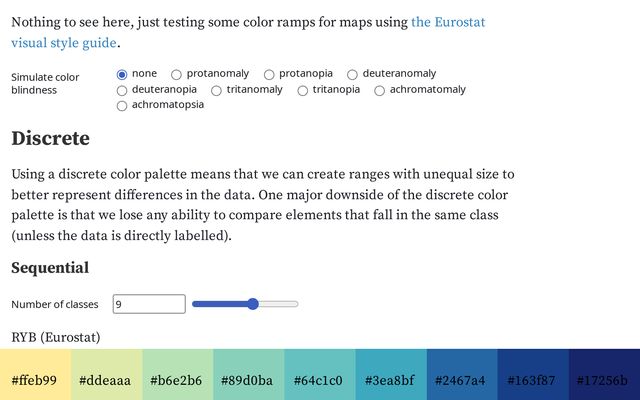Enable achromatopsia simulation option
Screen dimensions: 640x400
coord(123,105)
